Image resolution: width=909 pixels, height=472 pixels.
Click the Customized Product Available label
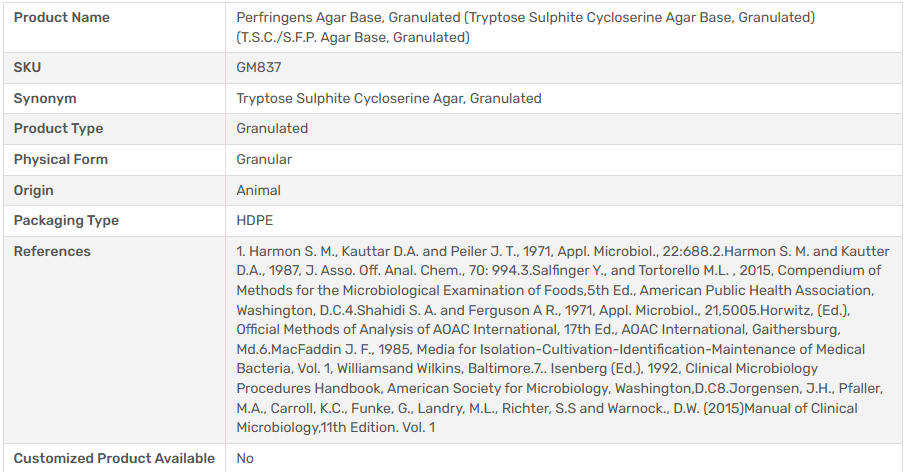(114, 458)
